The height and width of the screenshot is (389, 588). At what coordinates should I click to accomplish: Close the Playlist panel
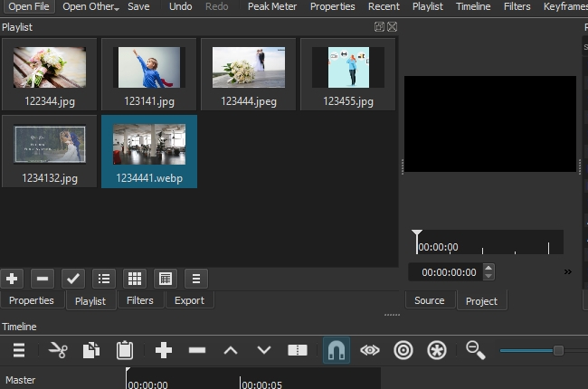[x=393, y=26]
